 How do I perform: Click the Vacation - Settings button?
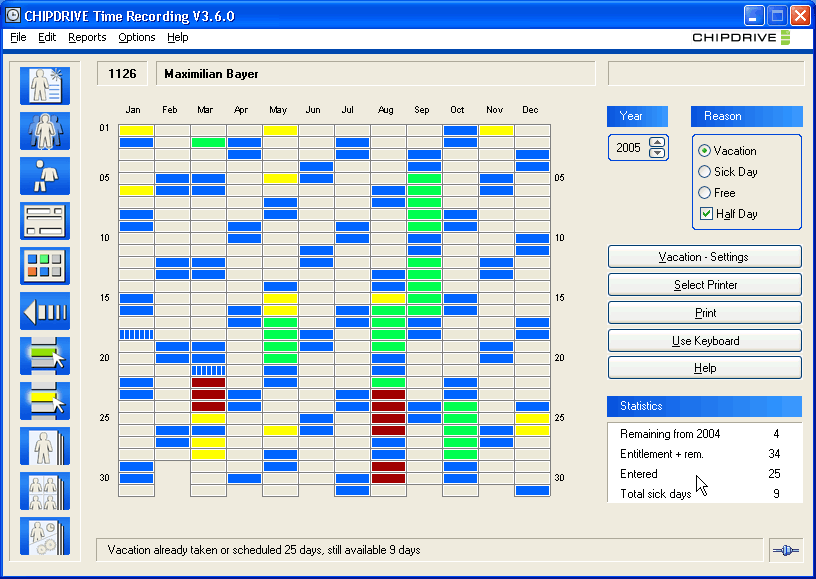[705, 257]
